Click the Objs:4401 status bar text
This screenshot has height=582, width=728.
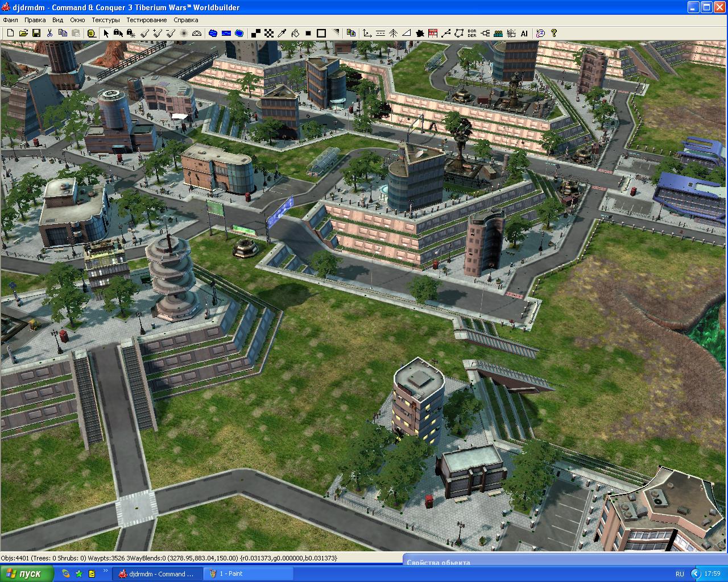click(15, 558)
